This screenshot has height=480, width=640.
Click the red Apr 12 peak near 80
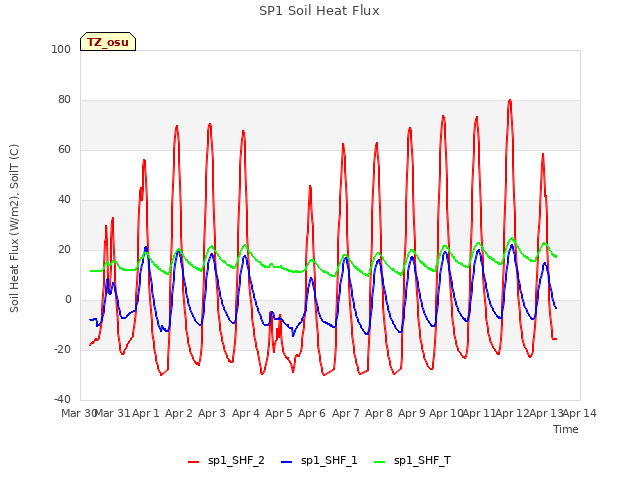coord(510,100)
